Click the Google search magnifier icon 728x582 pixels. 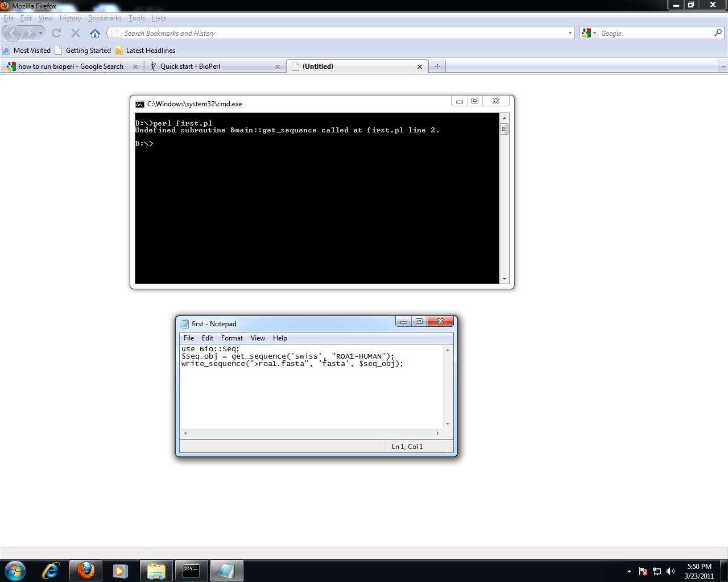click(718, 34)
